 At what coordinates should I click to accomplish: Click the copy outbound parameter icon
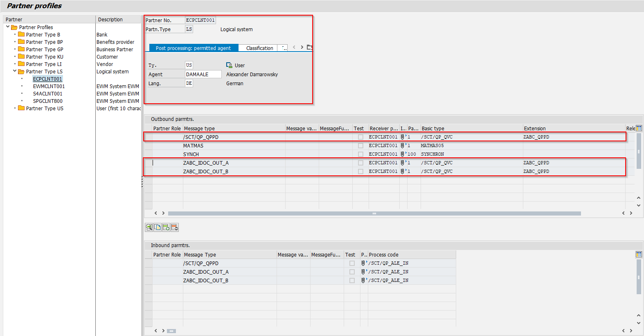158,227
